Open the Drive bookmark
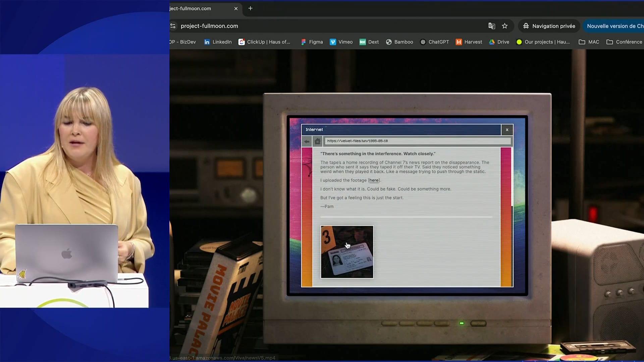The width and height of the screenshot is (644, 362). click(499, 42)
